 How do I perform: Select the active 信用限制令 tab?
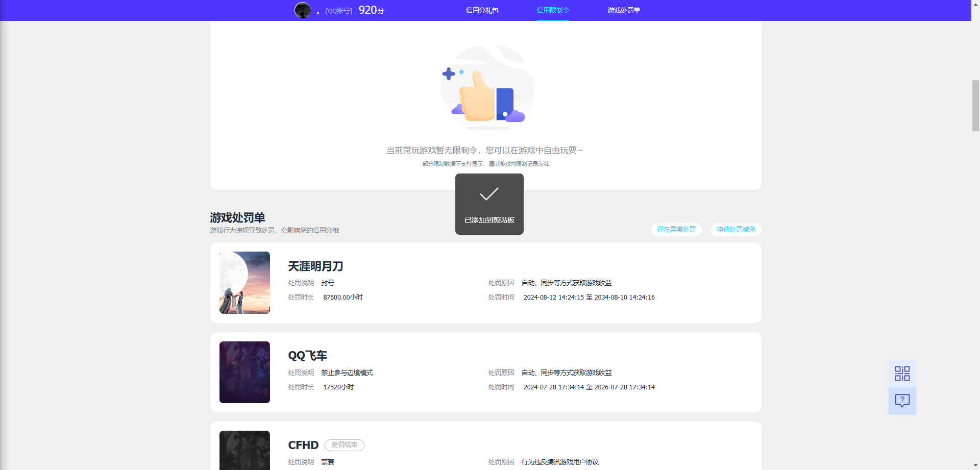pyautogui.click(x=553, y=10)
